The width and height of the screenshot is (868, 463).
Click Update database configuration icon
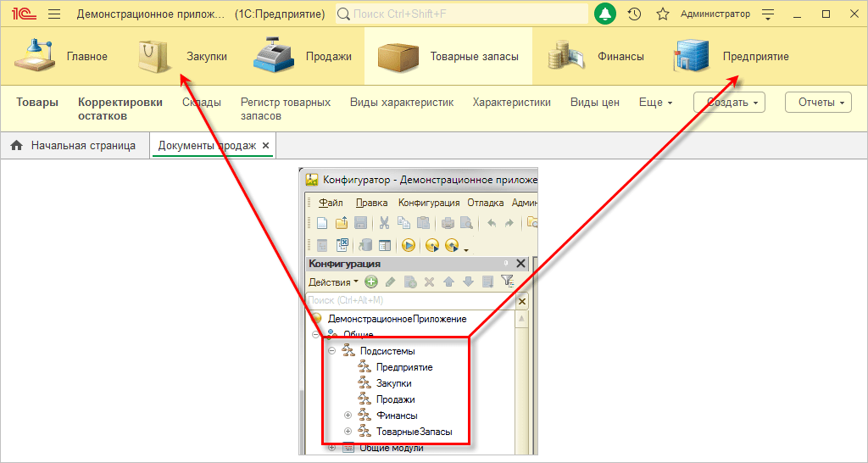(364, 245)
